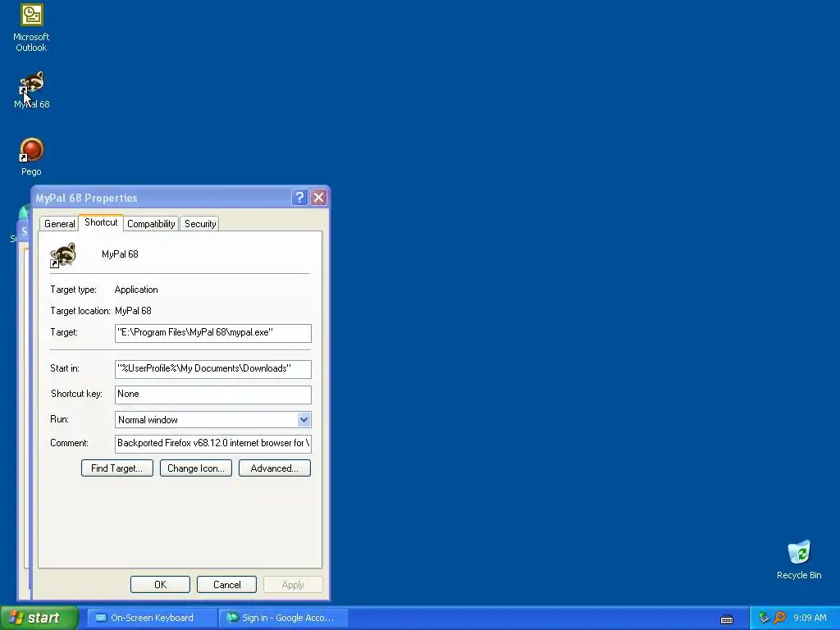
Task: Close the MyPal 68 Properties dialog
Action: coord(319,197)
